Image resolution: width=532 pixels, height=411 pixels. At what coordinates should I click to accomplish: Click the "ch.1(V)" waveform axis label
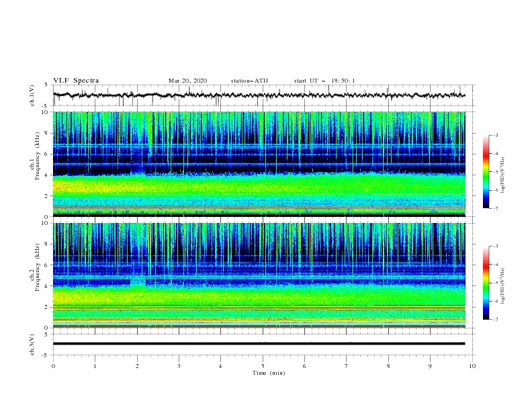tap(32, 95)
